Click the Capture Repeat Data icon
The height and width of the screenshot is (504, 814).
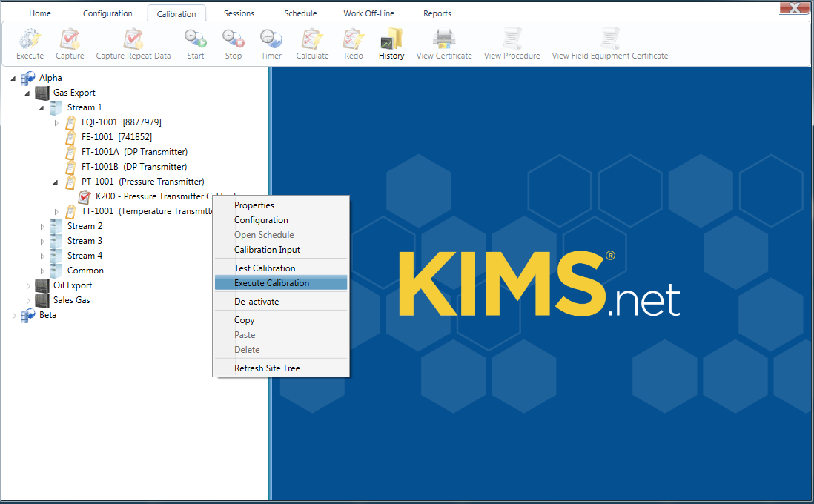(133, 39)
